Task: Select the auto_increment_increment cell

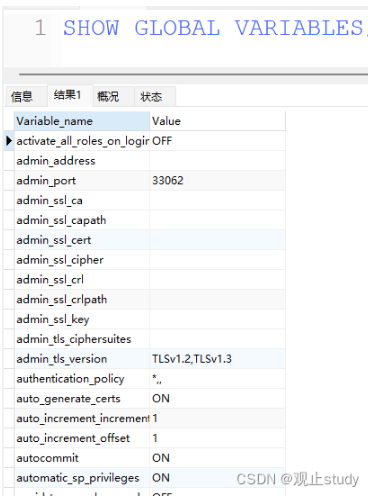Action: pos(82,418)
